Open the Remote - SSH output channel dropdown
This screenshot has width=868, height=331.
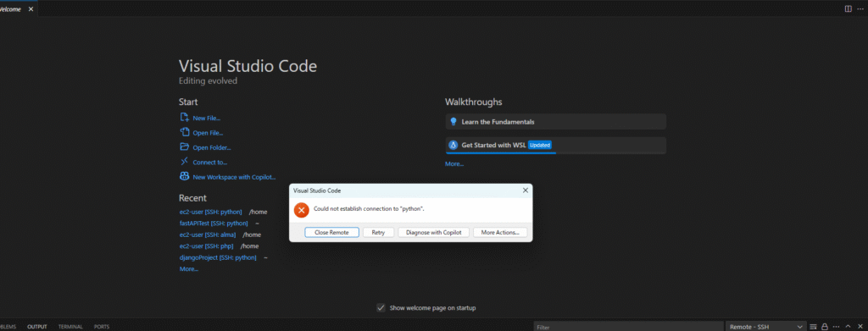(x=766, y=327)
